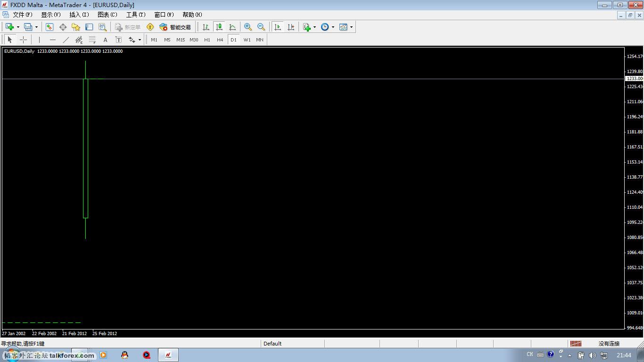
Task: Expand the periods clock dropdown arrow
Action: pos(333,27)
